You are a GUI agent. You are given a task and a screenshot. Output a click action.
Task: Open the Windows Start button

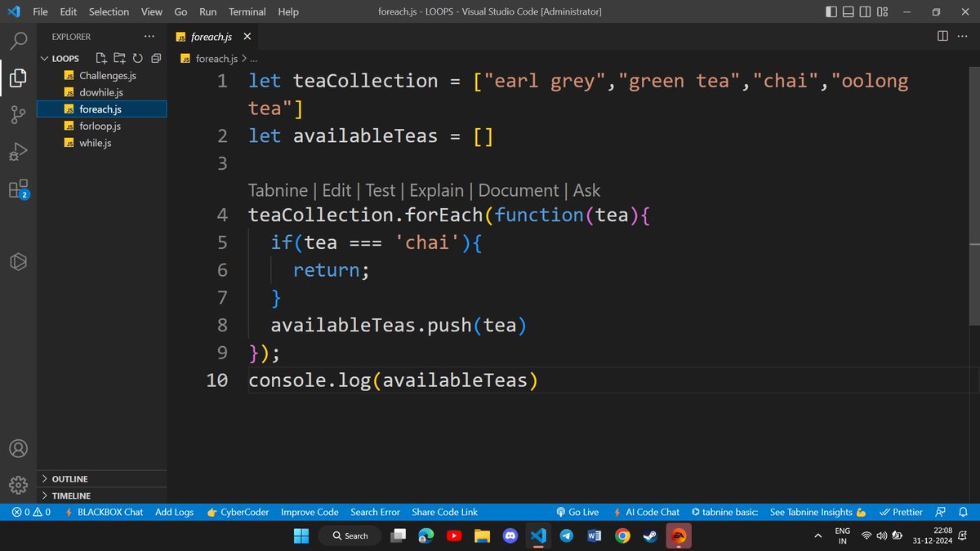[301, 535]
